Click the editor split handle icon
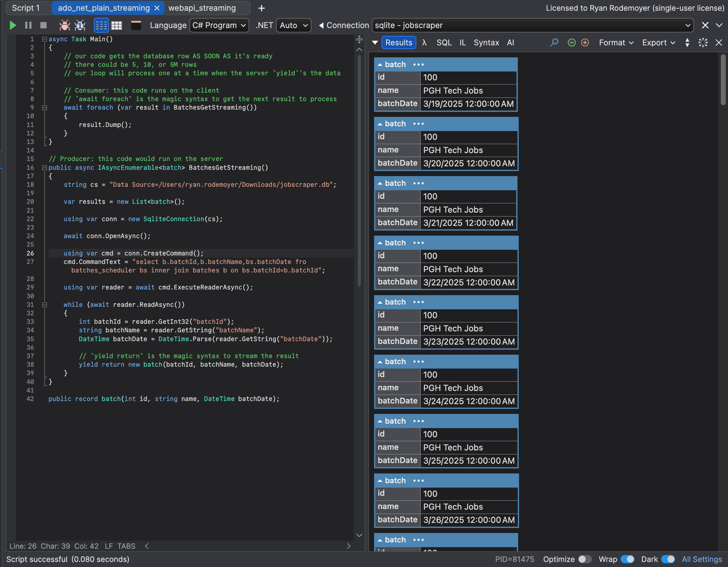Viewport: 728px width, 567px height. (359, 39)
